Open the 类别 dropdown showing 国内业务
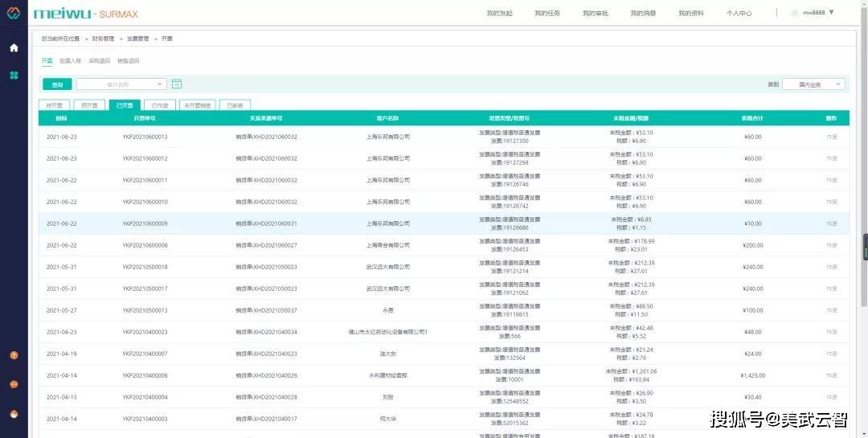 (x=813, y=84)
